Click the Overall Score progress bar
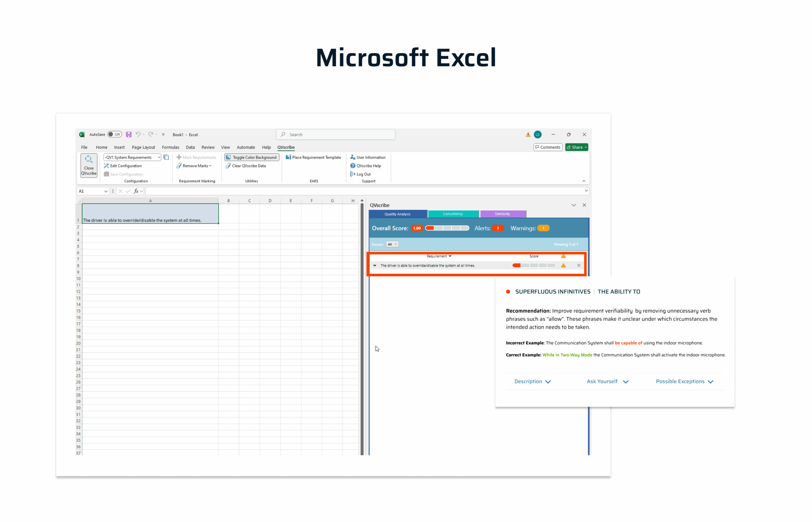 [447, 228]
